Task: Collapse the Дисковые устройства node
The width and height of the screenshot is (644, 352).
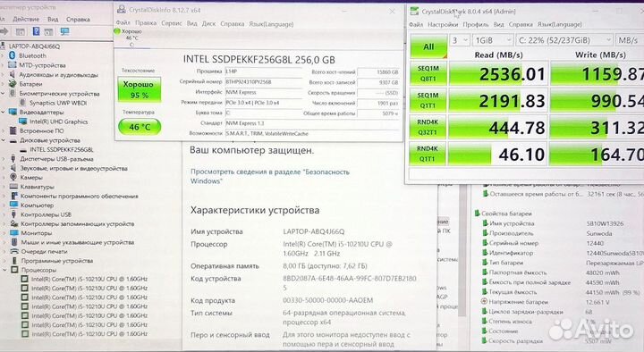Action: 4,140
